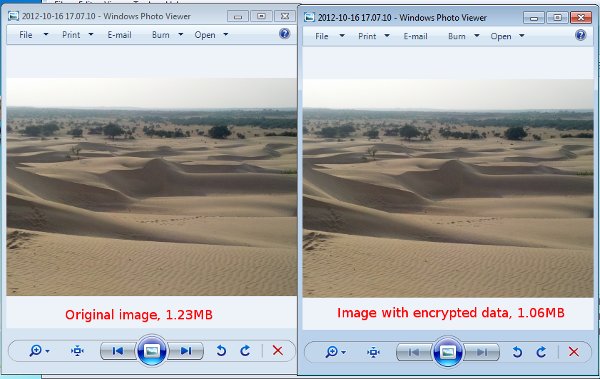Screen dimensions: 600x379
Task: Delete image using red X in right viewer
Action: pos(574,352)
